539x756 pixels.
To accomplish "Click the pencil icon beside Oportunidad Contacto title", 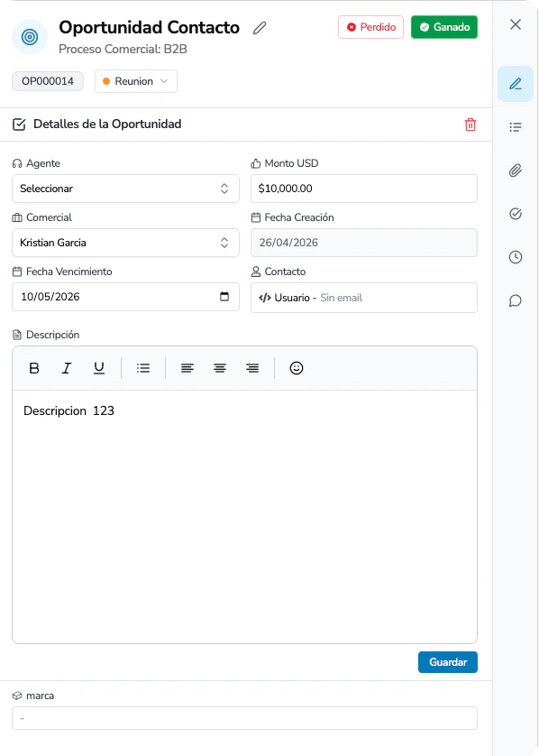I will pos(260,28).
